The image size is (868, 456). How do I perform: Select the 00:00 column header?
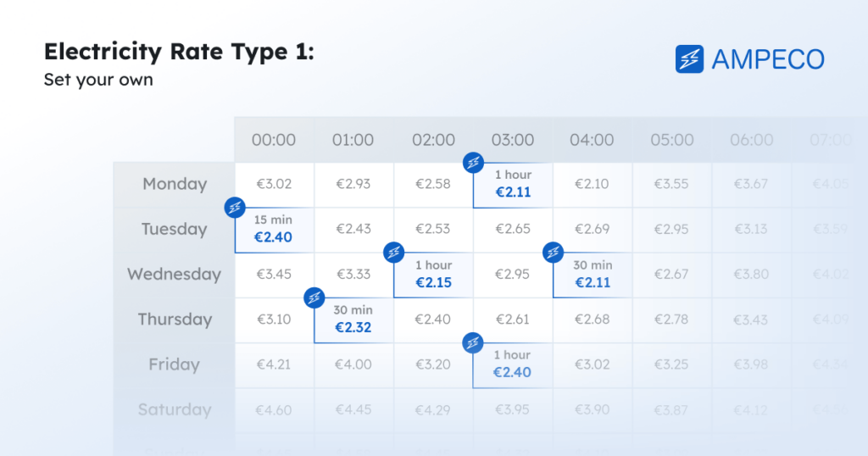point(274,140)
